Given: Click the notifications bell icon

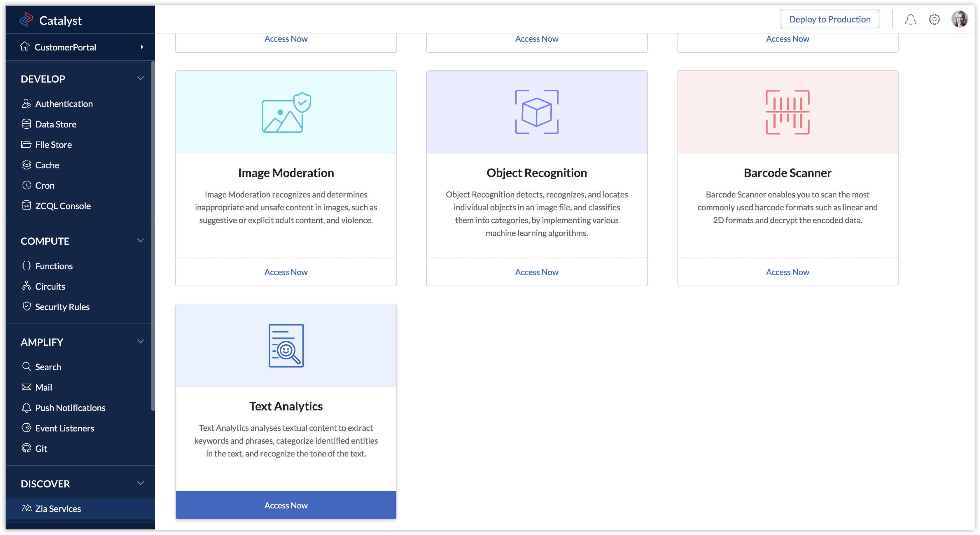Looking at the screenshot, I should coord(910,20).
